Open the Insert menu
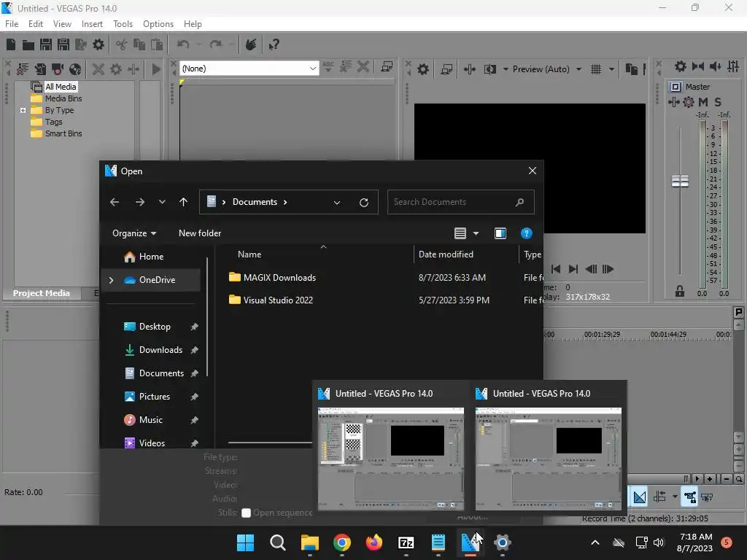The height and width of the screenshot is (560, 747). coord(92,24)
